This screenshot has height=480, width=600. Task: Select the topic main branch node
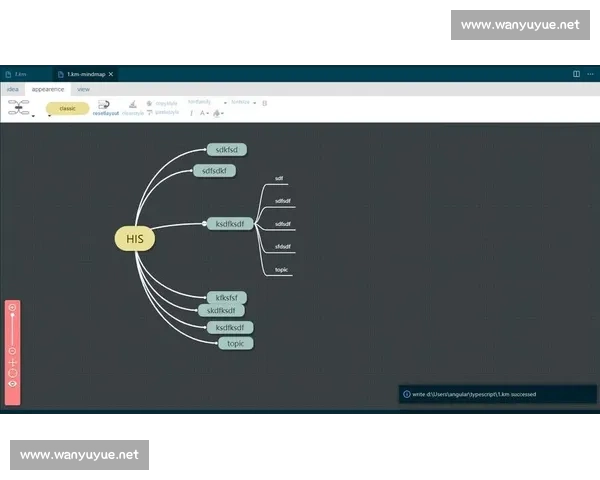(x=235, y=343)
